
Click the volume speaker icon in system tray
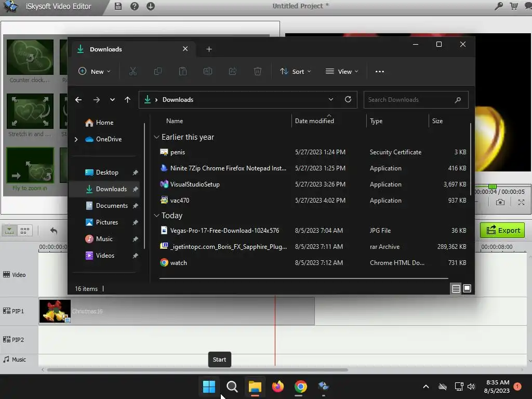point(471,387)
